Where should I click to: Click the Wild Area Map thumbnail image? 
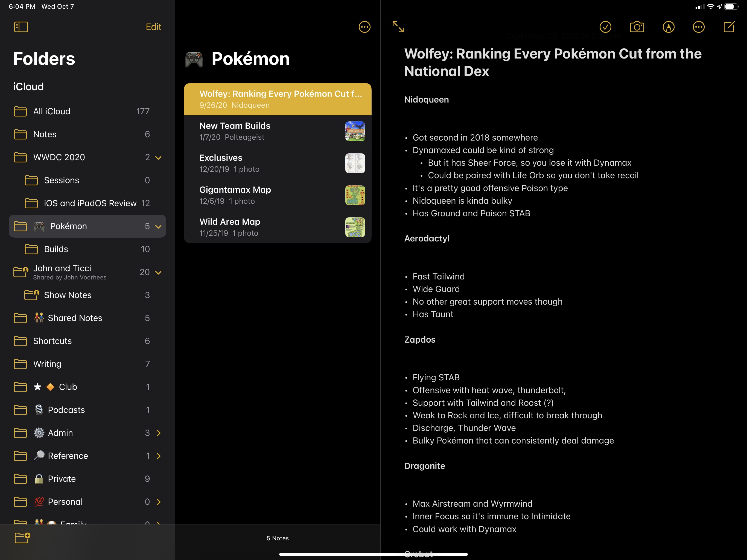355,227
